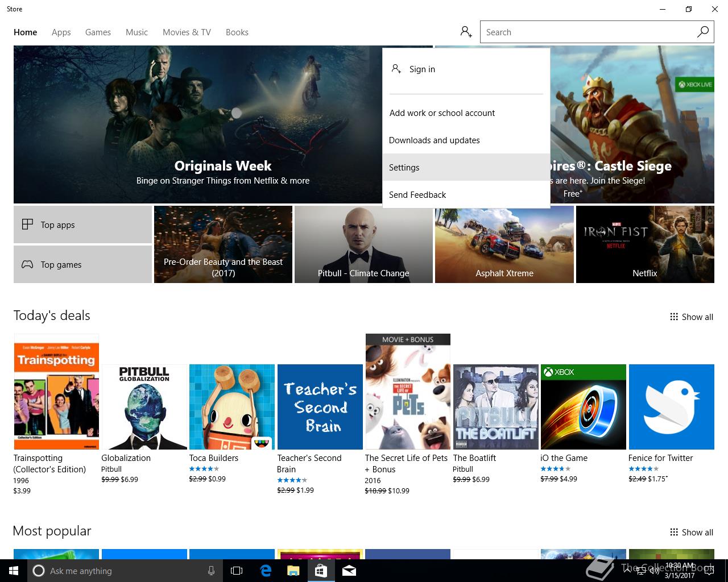
Task: Open the Games tab
Action: 98,32
